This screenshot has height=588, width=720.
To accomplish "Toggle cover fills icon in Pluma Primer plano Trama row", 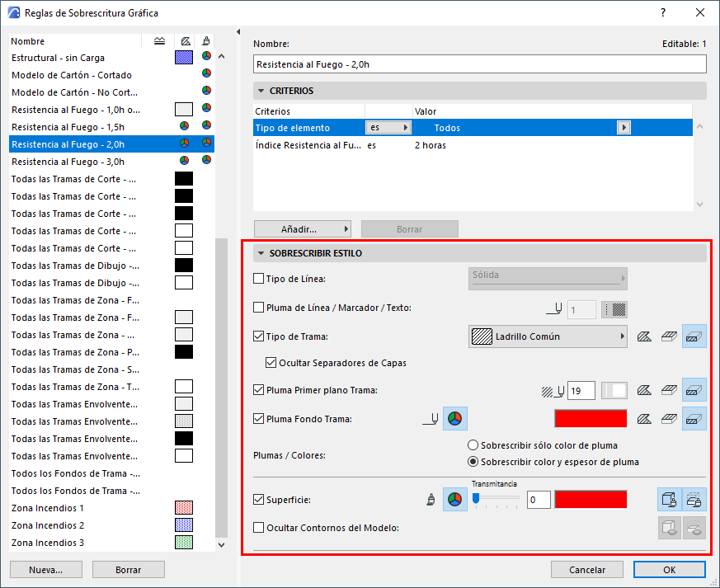I will 669,390.
